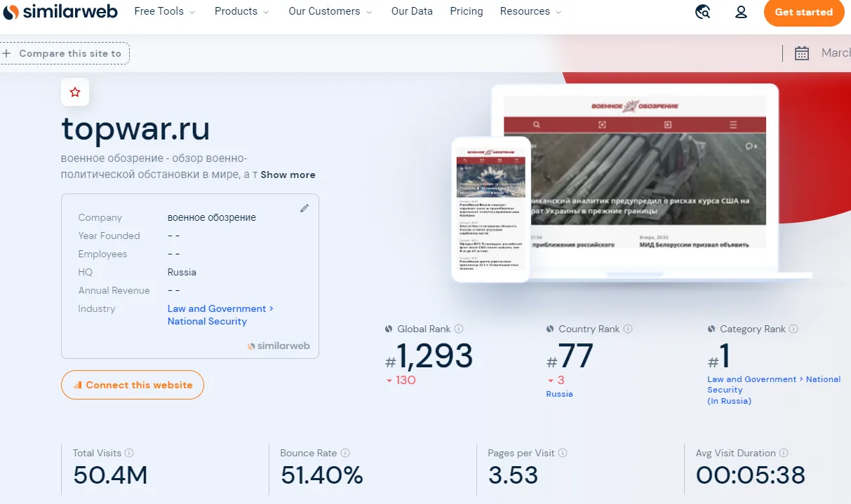Click the plus icon in compare box
This screenshot has width=851, height=504.
click(6, 53)
